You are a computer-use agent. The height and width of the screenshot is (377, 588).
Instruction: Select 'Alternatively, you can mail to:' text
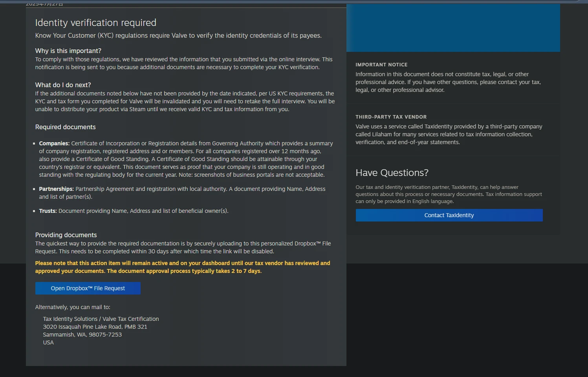73,307
